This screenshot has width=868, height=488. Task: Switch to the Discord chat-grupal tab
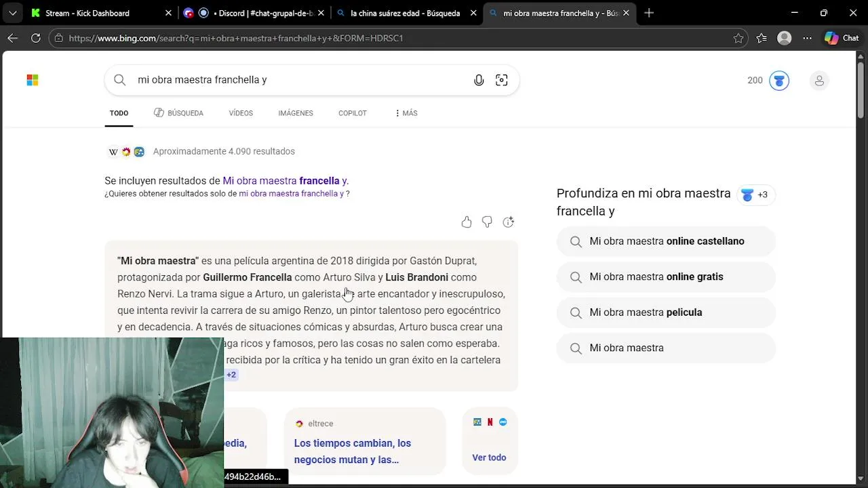254,13
